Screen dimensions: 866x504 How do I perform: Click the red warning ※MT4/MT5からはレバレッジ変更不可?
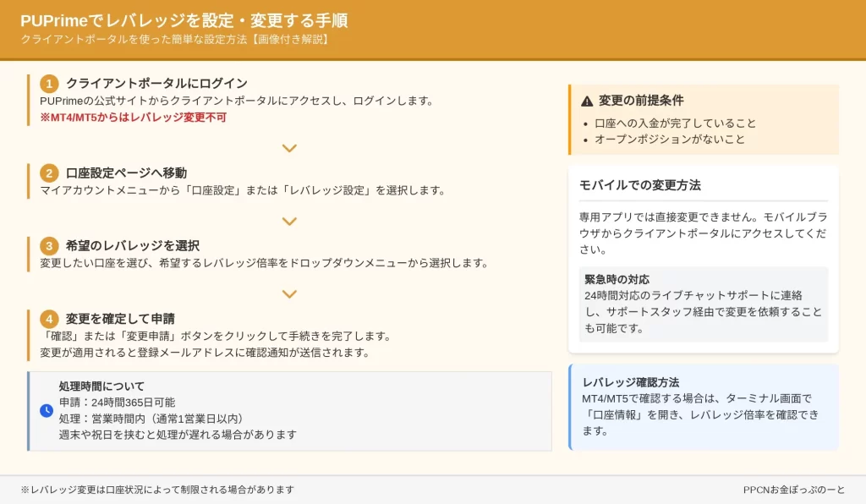133,117
